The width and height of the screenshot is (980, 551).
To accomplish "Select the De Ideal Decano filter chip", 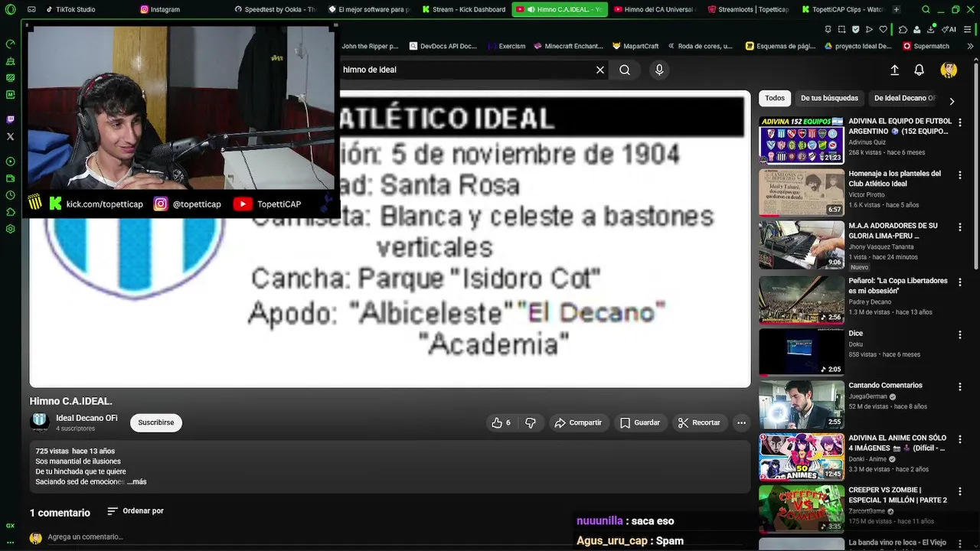I will [904, 98].
